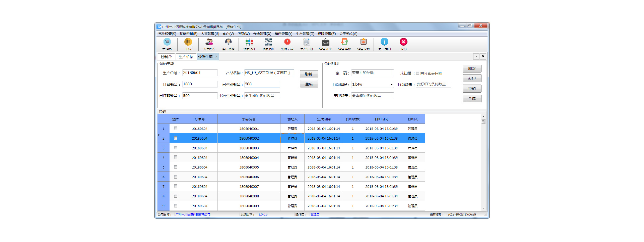Click row header number 5
The image size is (644, 242).
point(164,167)
